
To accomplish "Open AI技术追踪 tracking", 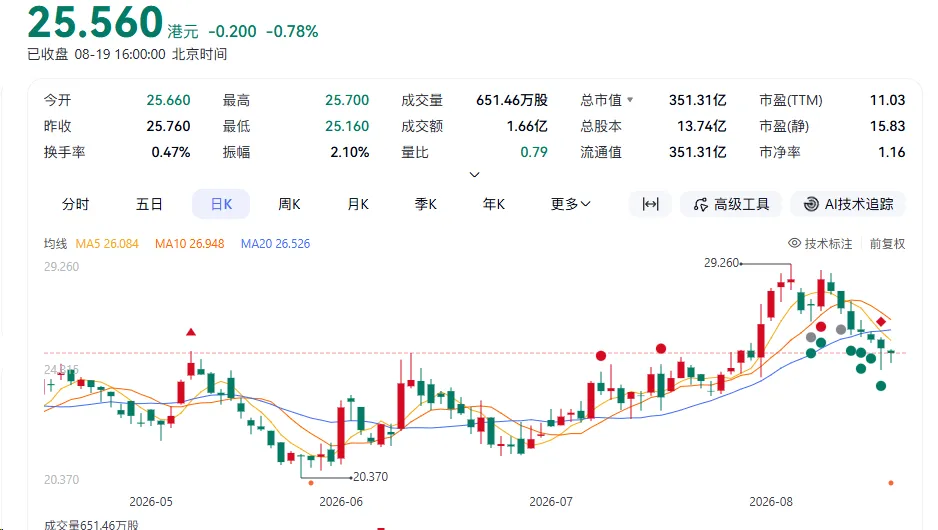I will 848,204.
